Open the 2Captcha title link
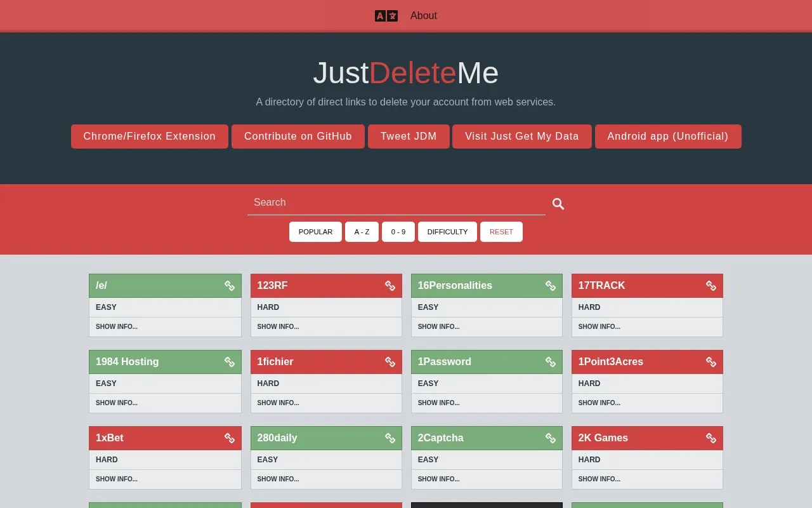This screenshot has height=508, width=812. tap(440, 438)
